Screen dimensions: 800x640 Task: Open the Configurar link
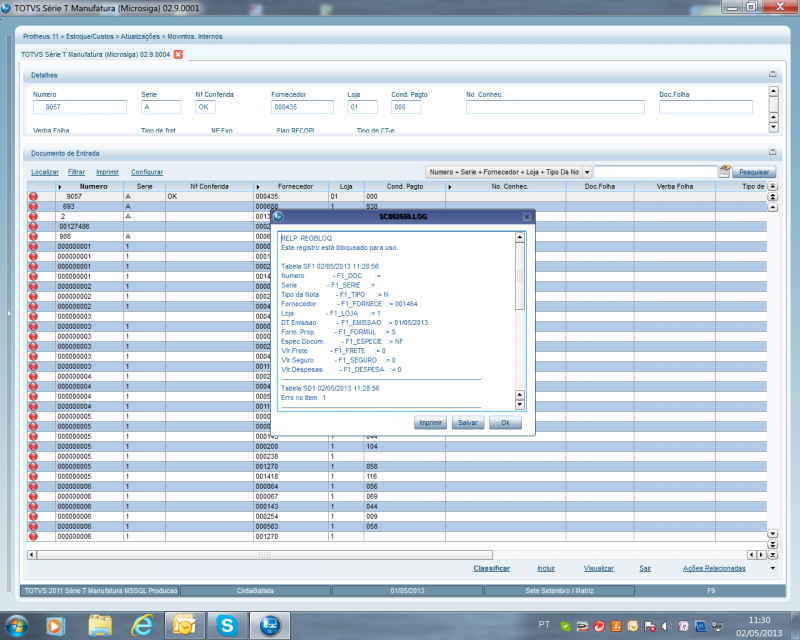click(147, 172)
